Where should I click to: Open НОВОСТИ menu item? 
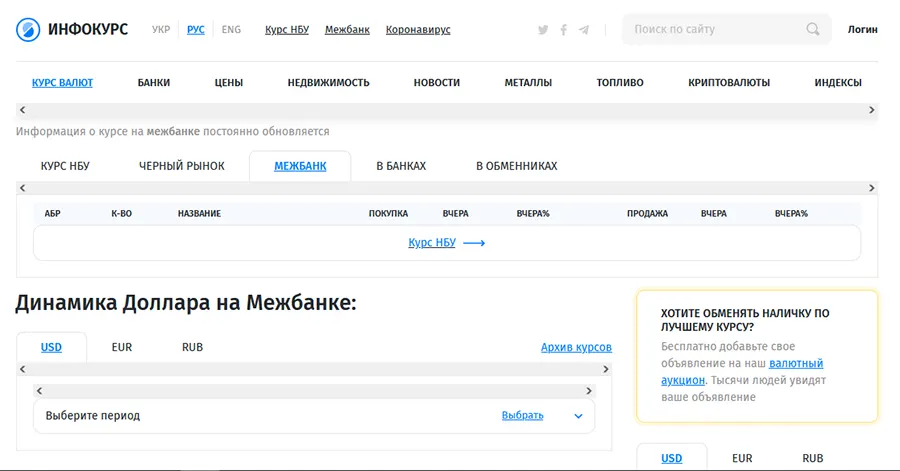point(437,83)
